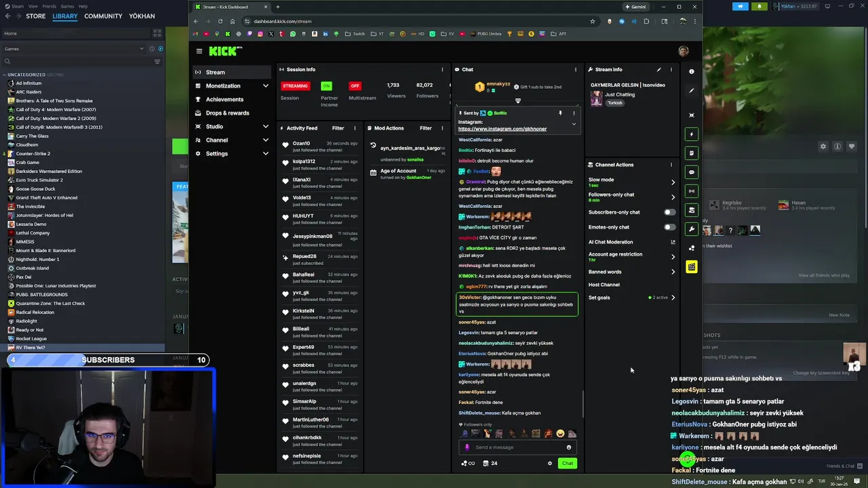868x488 pixels.
Task: Open the Kick hamburger sidebar menu
Action: click(x=199, y=51)
